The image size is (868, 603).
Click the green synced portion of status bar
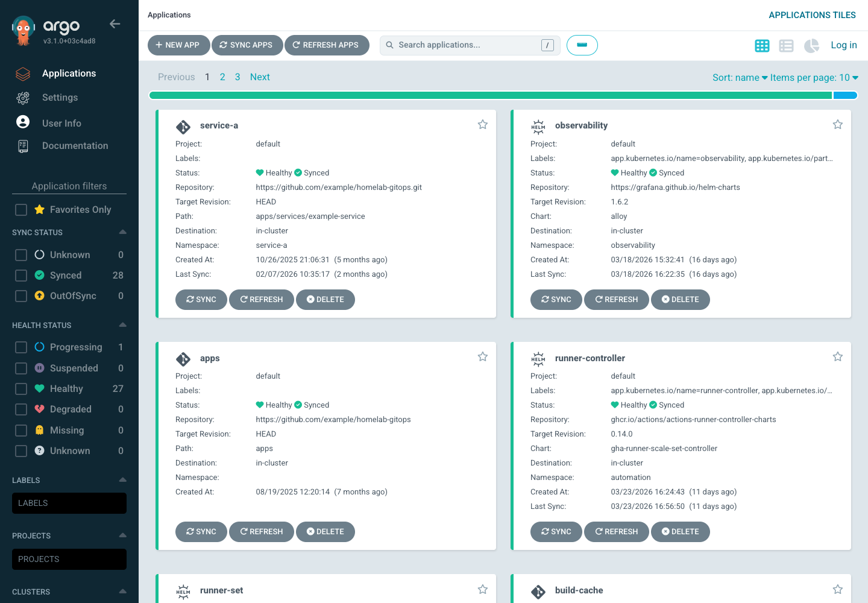(x=491, y=95)
